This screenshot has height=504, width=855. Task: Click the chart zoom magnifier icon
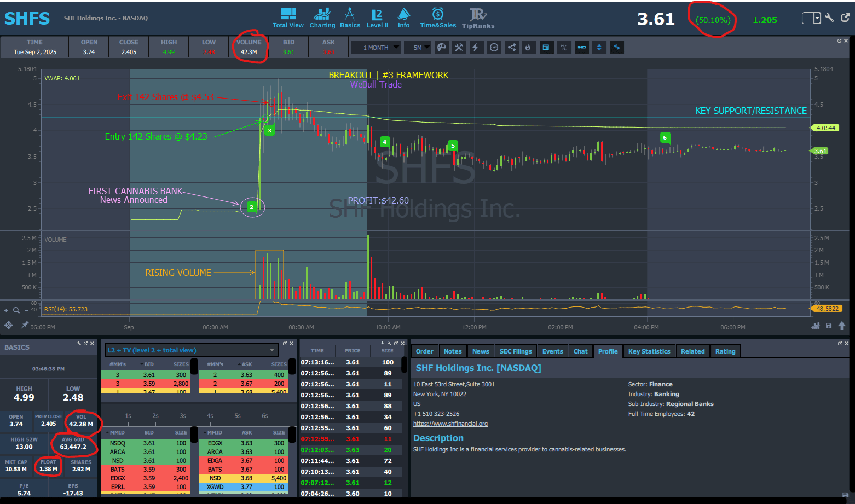16,310
